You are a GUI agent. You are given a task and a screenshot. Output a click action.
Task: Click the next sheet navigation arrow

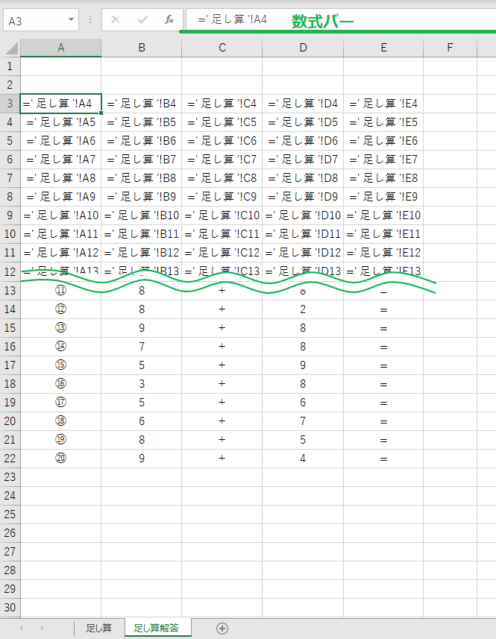42,628
